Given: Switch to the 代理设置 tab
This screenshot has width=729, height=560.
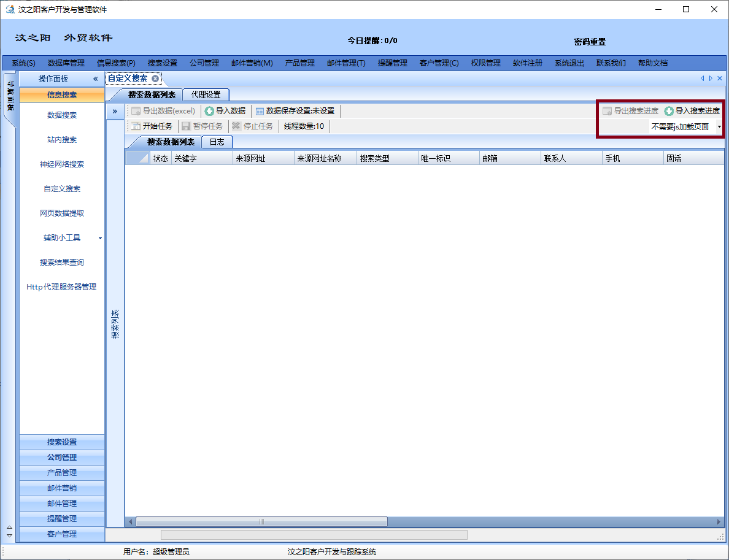Looking at the screenshot, I should point(206,94).
